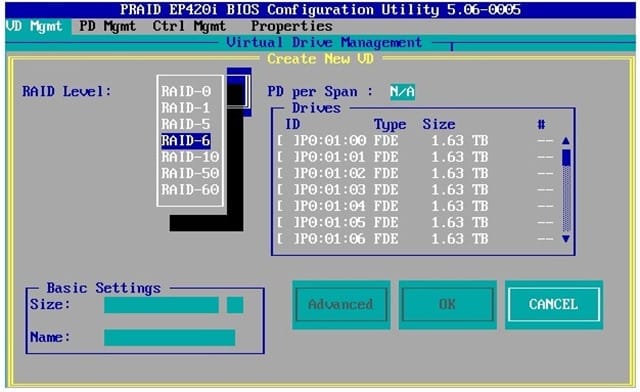Click the size unit field beside Size
640x392 pixels.
pos(235,305)
